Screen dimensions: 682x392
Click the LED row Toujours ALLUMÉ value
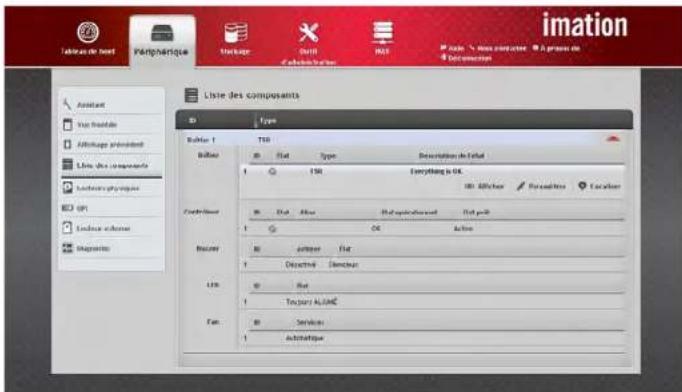pos(311,302)
